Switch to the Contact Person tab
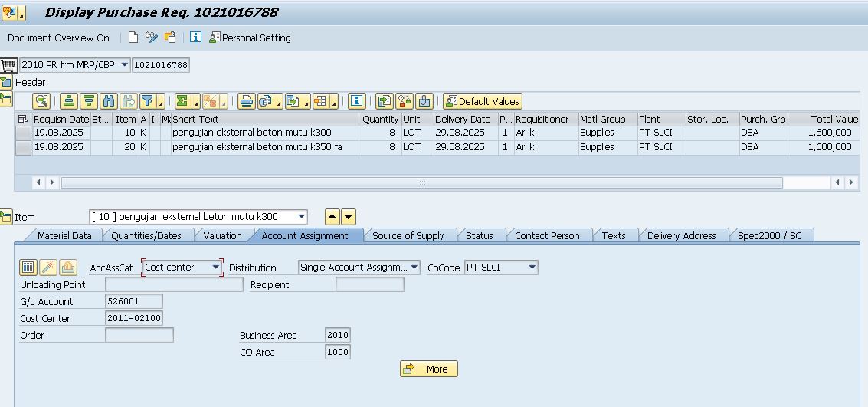Image resolution: width=868 pixels, height=407 pixels. click(x=547, y=235)
